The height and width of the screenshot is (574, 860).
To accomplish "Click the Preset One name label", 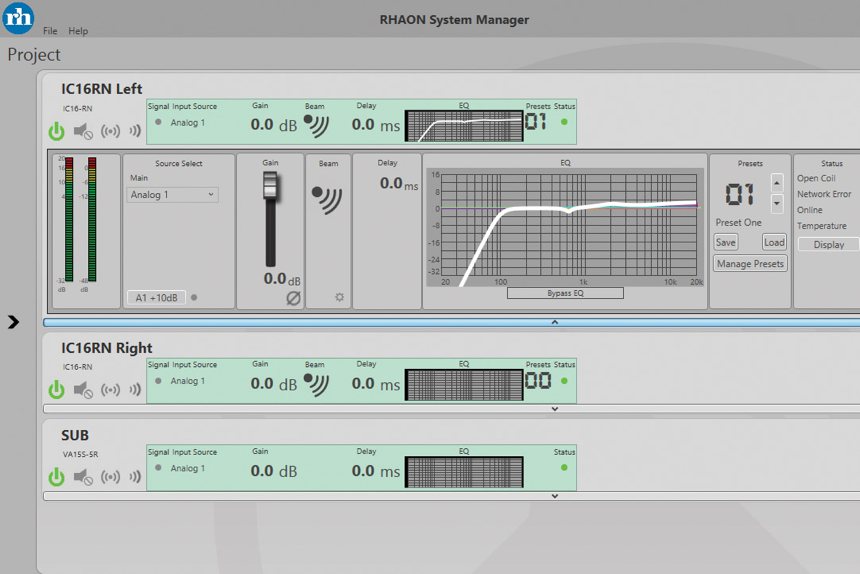I will pyautogui.click(x=738, y=223).
